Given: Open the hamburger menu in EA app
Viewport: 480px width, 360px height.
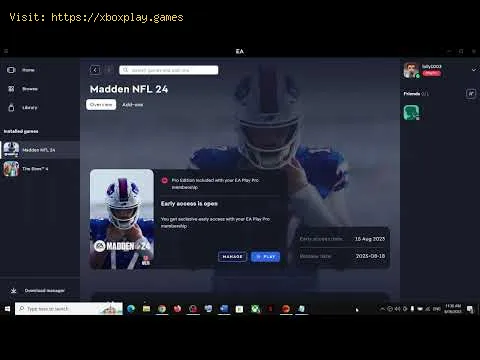Looking at the screenshot, I should pos(6,51).
